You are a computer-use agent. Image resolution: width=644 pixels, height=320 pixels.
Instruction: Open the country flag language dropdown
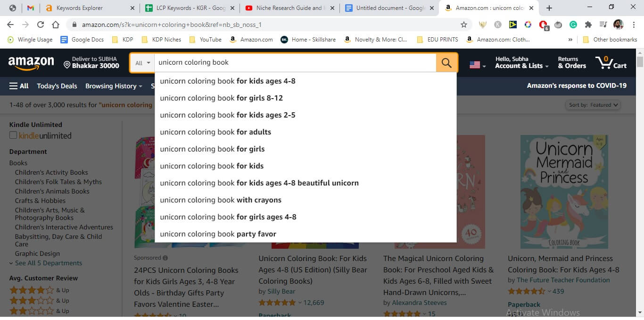pyautogui.click(x=478, y=65)
